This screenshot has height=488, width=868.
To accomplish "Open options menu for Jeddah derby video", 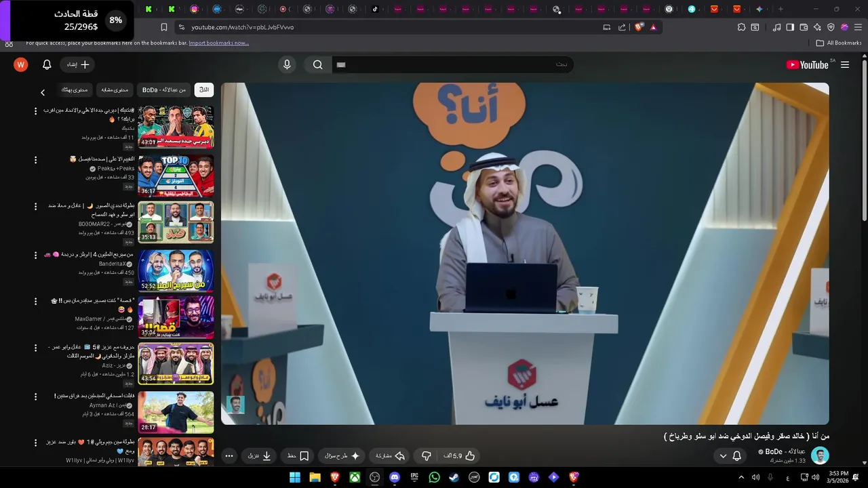I will 36,110.
